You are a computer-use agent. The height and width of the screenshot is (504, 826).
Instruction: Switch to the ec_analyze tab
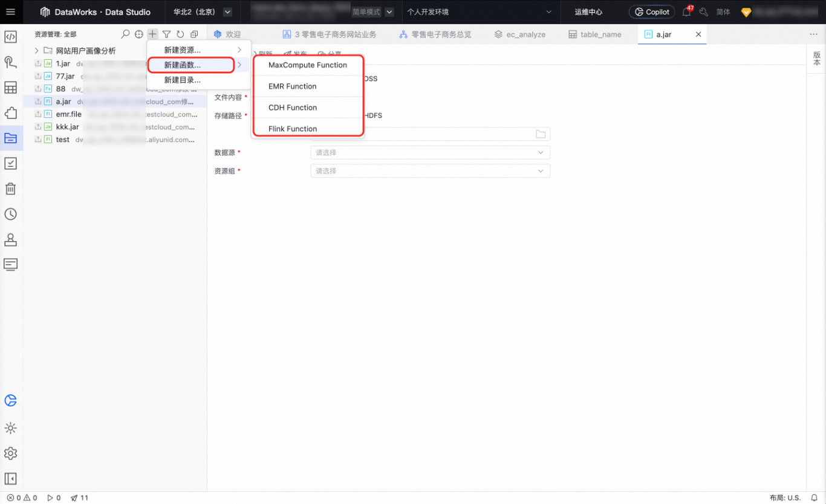click(x=520, y=34)
